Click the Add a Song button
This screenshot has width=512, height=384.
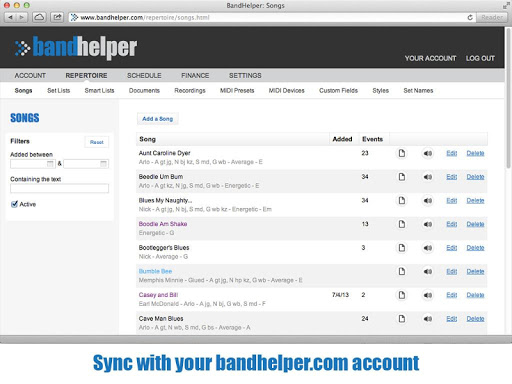pos(158,119)
